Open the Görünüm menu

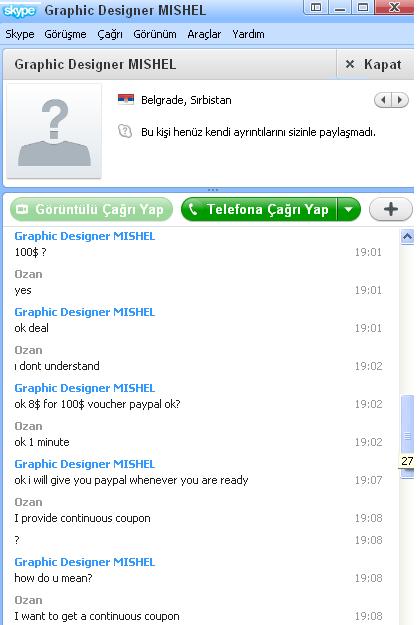point(155,34)
